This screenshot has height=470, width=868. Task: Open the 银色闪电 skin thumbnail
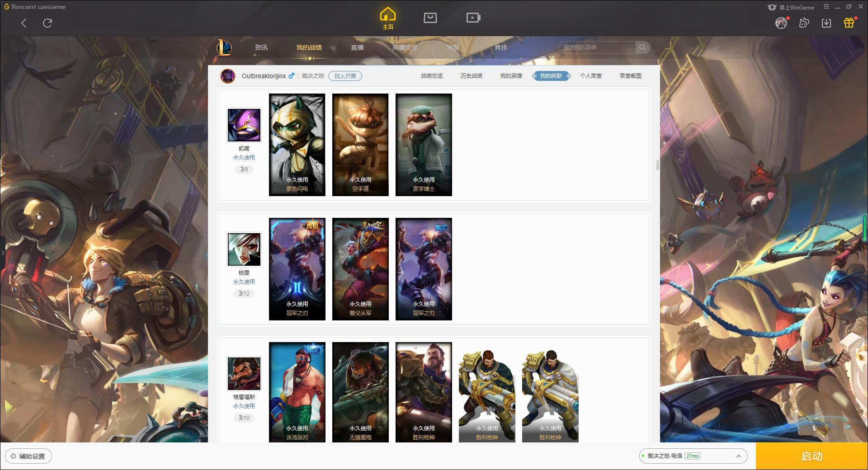297,145
